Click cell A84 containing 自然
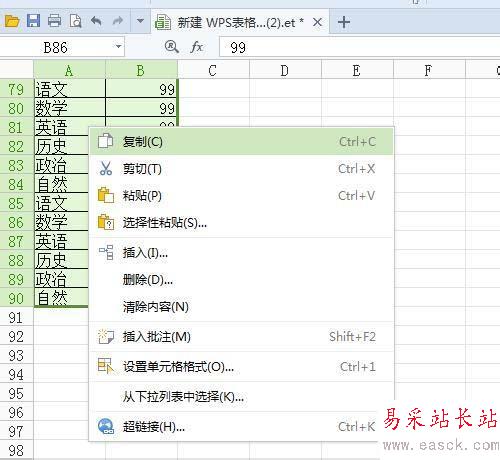500x460 pixels. [x=62, y=184]
